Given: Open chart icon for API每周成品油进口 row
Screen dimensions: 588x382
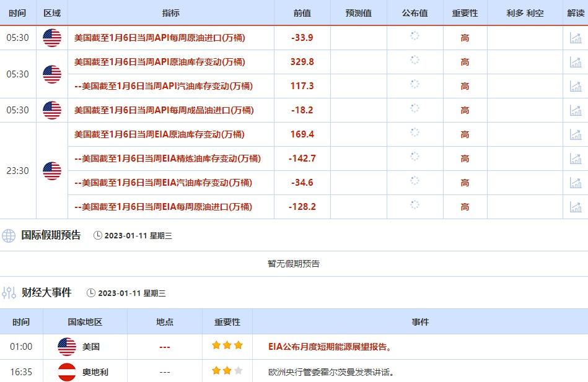Looking at the screenshot, I should [576, 110].
